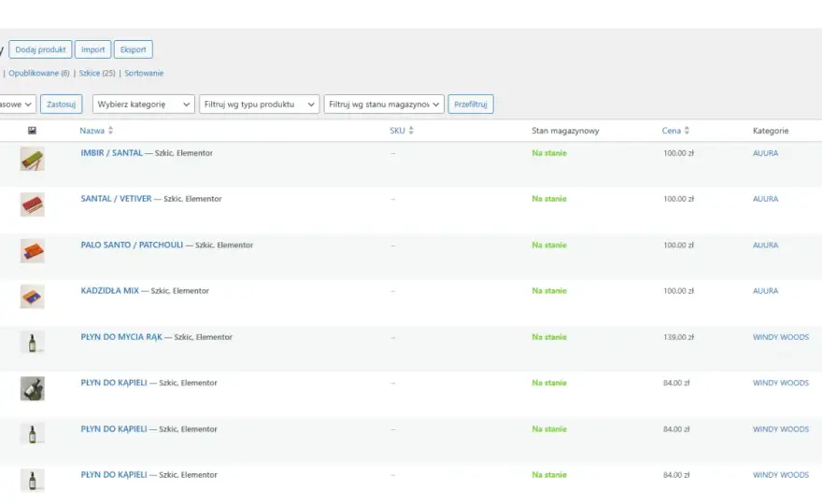Open bulk actions dropdown

(18, 105)
